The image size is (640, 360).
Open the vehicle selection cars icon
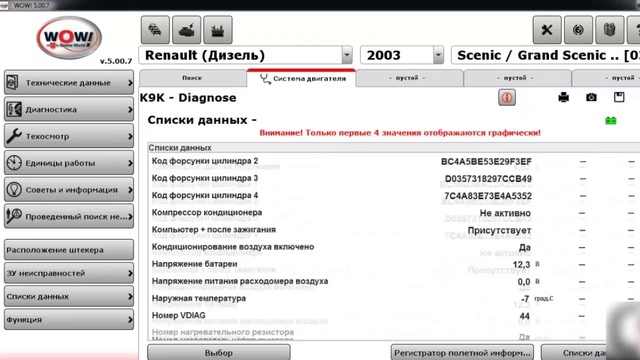pyautogui.click(x=155, y=30)
